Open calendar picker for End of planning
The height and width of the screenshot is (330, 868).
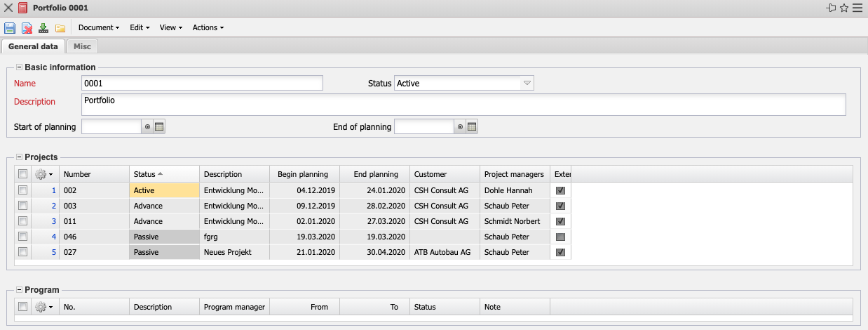472,127
